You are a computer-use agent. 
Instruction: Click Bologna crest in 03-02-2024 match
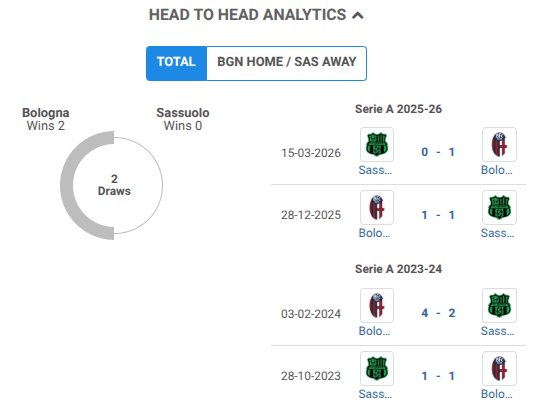click(377, 305)
